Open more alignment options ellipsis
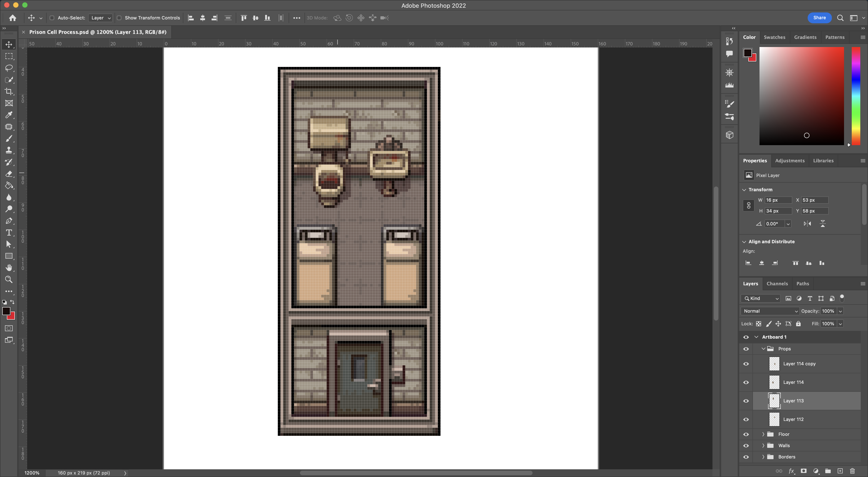The height and width of the screenshot is (477, 868). click(x=297, y=18)
